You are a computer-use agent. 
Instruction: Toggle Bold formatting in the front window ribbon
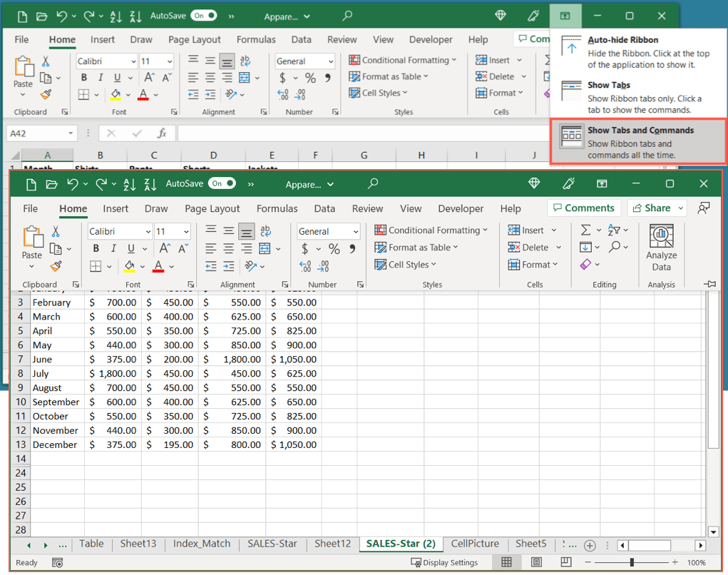[x=96, y=249]
